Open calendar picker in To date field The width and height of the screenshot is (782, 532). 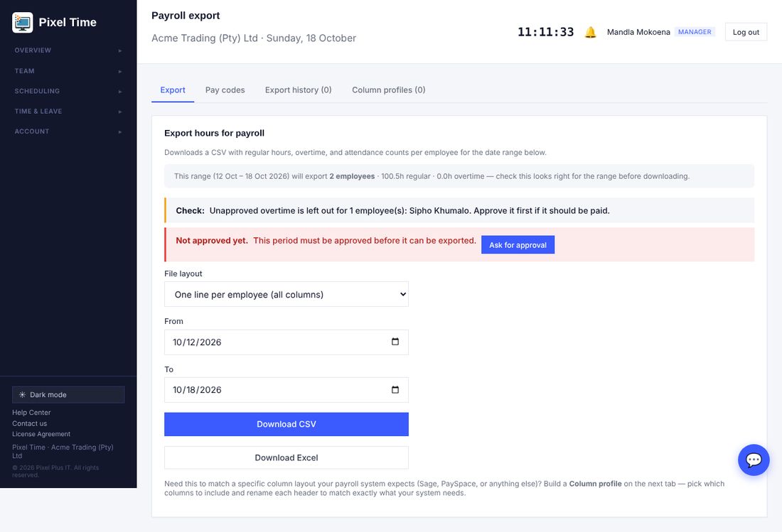coord(395,389)
